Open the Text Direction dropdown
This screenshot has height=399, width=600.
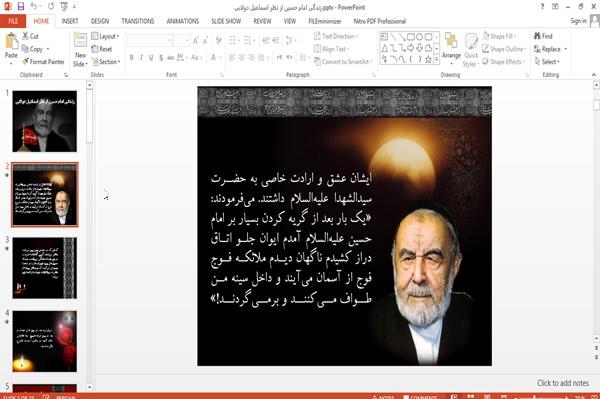336,36
